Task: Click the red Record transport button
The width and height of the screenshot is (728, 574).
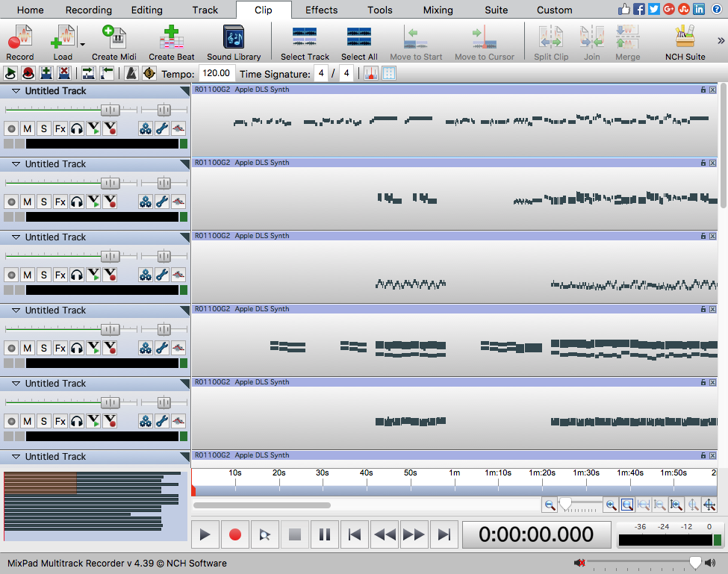Action: (x=235, y=534)
